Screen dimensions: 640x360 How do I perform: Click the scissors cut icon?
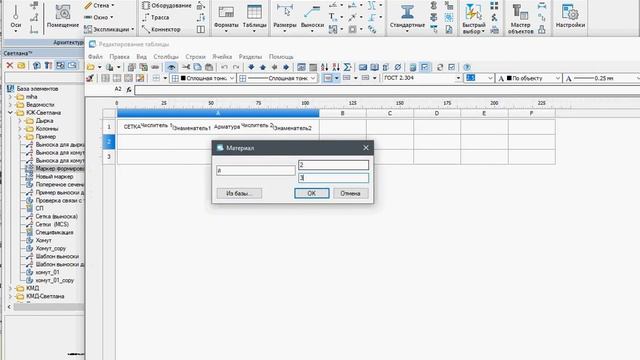coord(186,67)
